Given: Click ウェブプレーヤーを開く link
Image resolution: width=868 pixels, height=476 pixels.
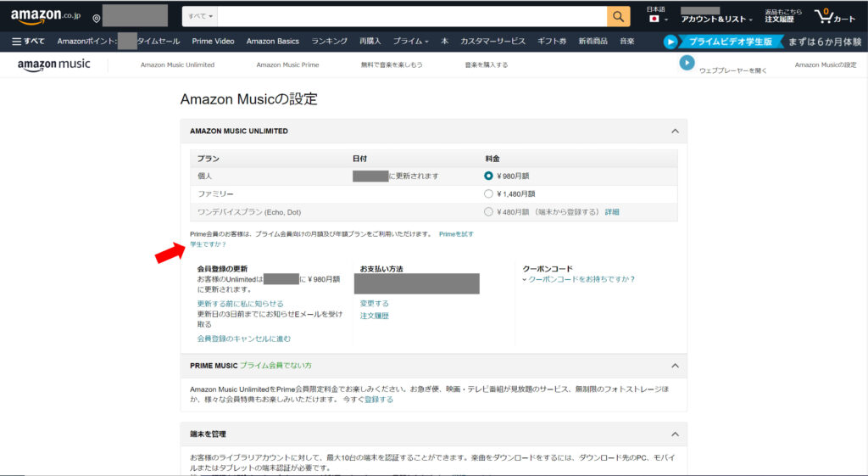Looking at the screenshot, I should pos(733,71).
